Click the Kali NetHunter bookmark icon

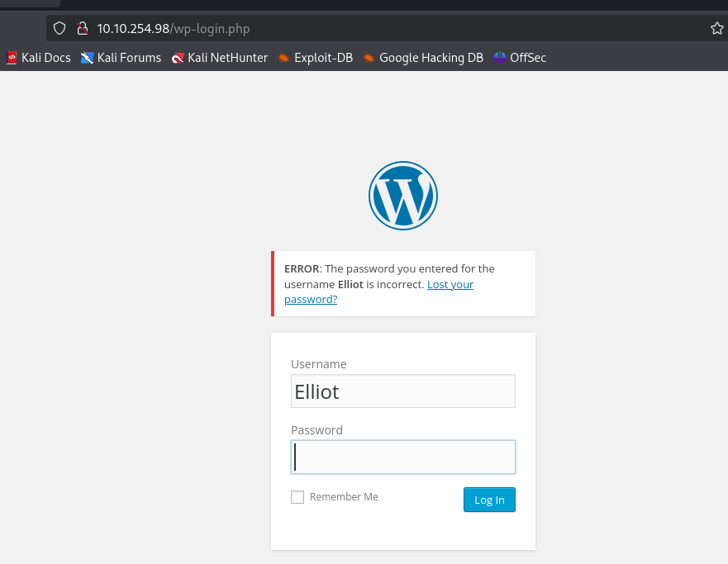[x=177, y=58]
